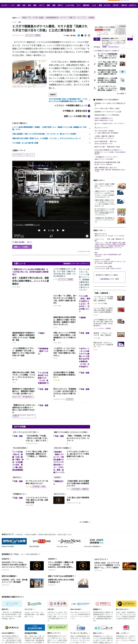
Task: Open 読売調査研究機構 logo tile
Action: (x=35, y=627)
